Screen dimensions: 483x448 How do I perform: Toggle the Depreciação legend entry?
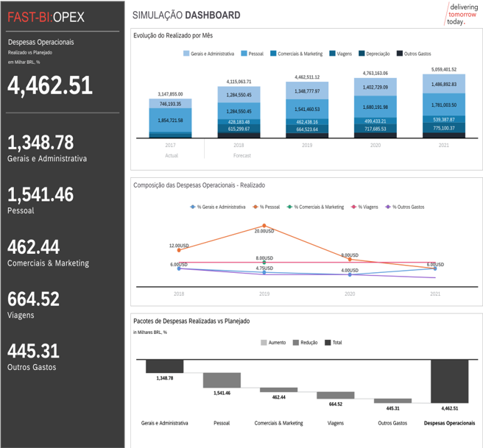(x=362, y=54)
